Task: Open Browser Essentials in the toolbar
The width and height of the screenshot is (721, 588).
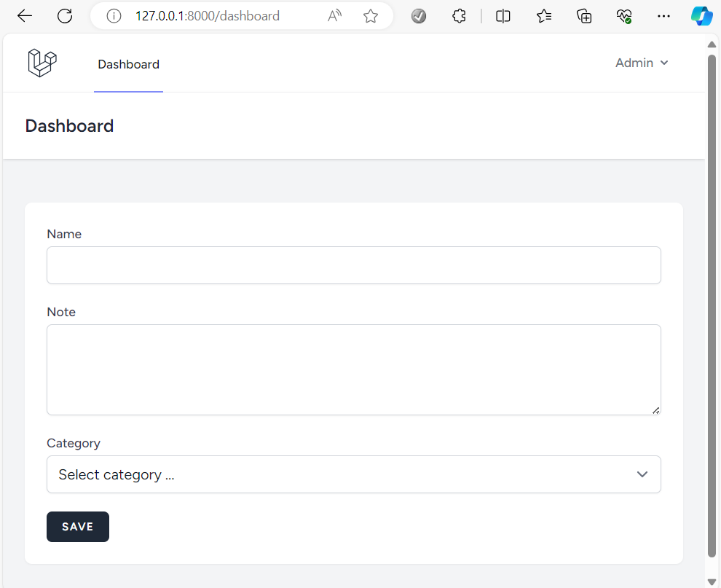Action: pyautogui.click(x=624, y=15)
